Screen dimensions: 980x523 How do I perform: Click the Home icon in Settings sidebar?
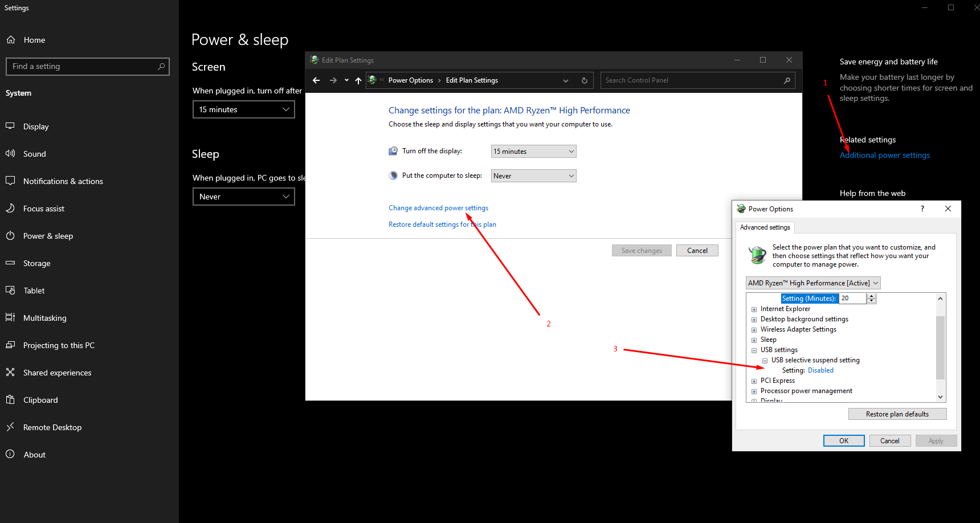(x=11, y=40)
